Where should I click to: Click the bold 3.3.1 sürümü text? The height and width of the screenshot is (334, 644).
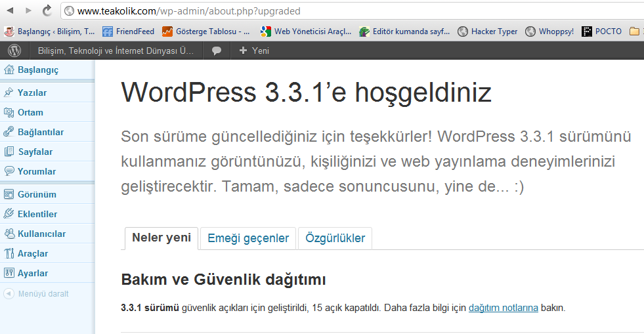coord(150,308)
